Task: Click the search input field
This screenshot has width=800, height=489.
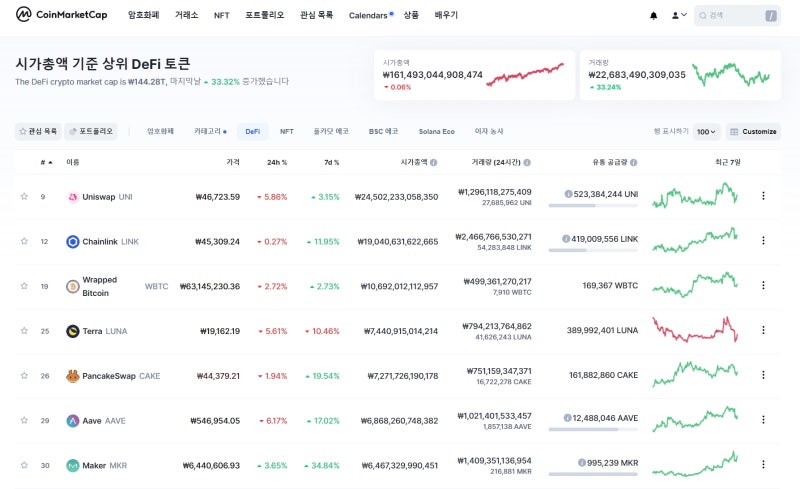Action: [737, 15]
